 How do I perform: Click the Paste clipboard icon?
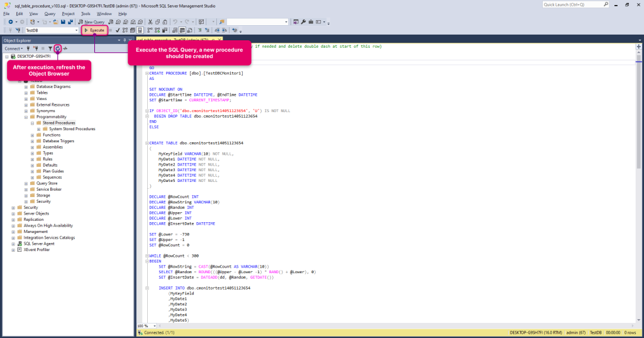coord(165,22)
